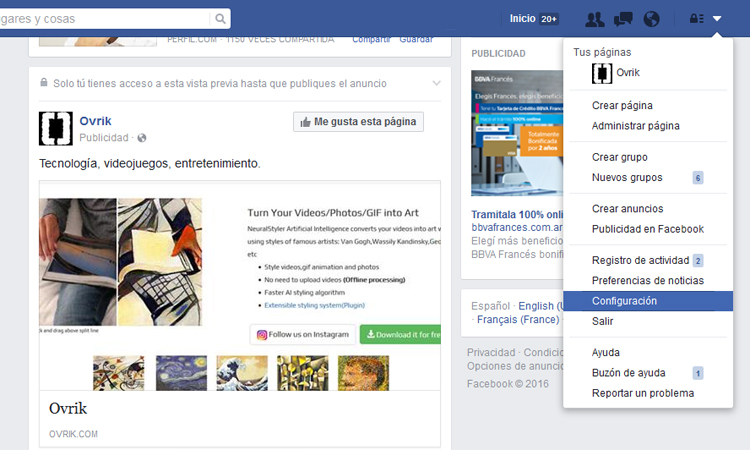Open the Ovrik link title below ad image
The width and height of the screenshot is (750, 450).
pos(68,408)
